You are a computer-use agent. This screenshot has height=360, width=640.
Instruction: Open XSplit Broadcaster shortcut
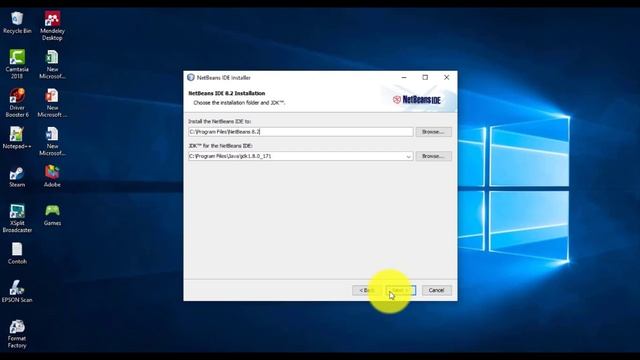point(17,218)
